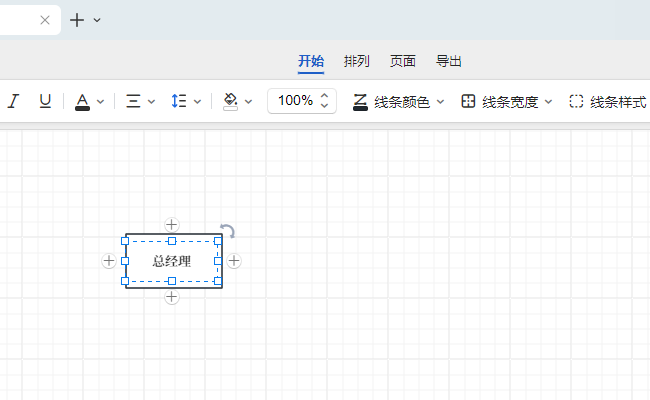
Task: Click the rotate handle of 总经理 shape
Action: coord(228,230)
